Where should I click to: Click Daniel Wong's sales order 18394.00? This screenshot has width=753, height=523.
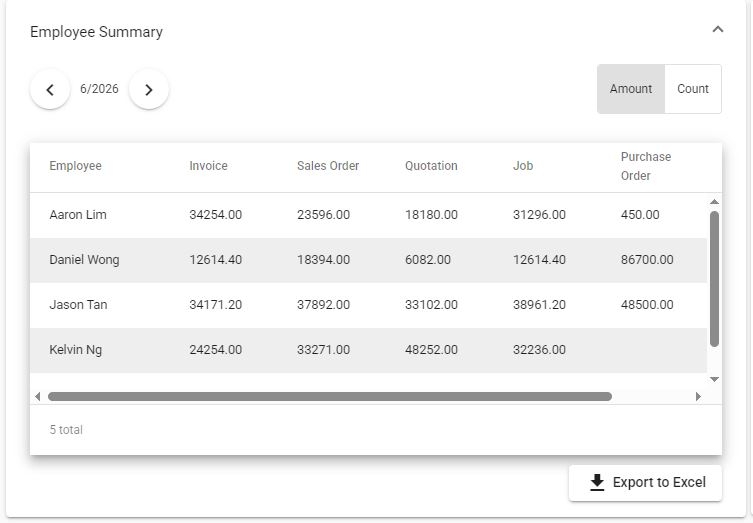[323, 260]
